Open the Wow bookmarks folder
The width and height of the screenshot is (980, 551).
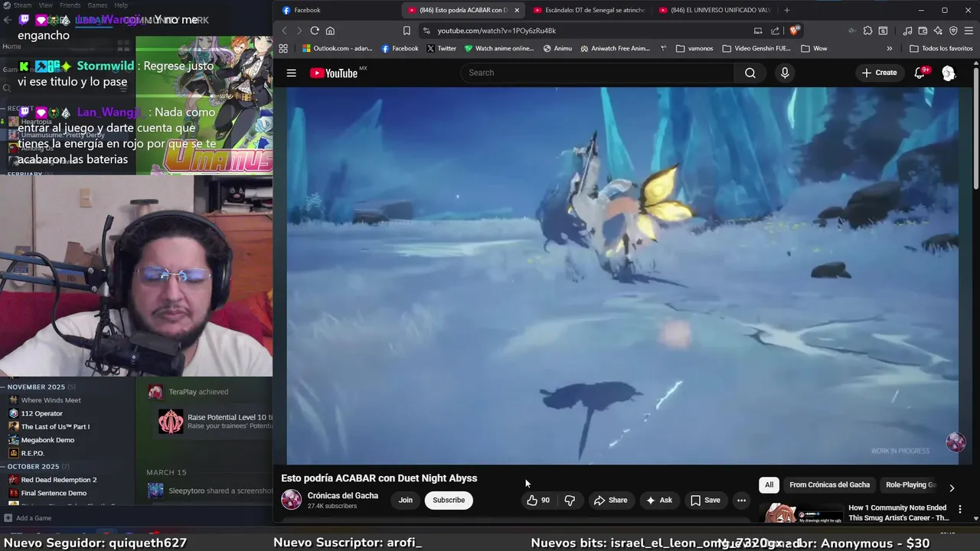point(814,48)
